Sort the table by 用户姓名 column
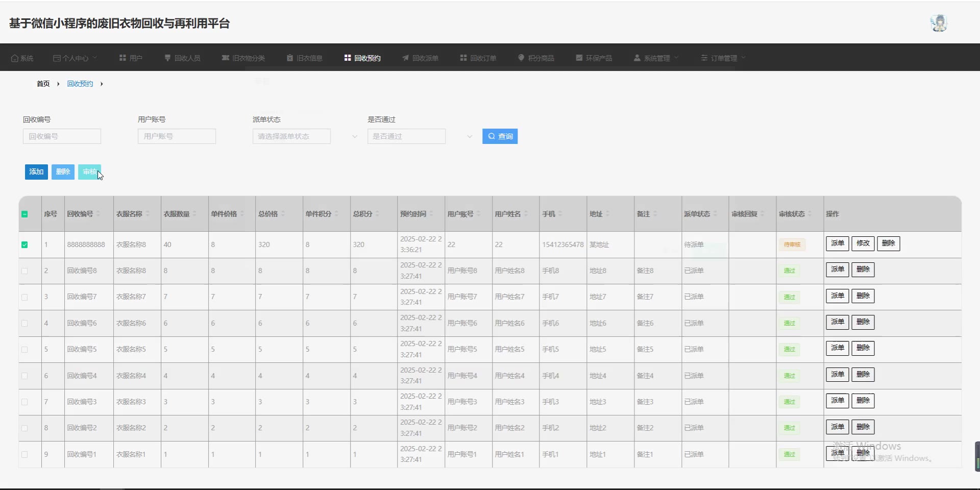 pyautogui.click(x=526, y=214)
